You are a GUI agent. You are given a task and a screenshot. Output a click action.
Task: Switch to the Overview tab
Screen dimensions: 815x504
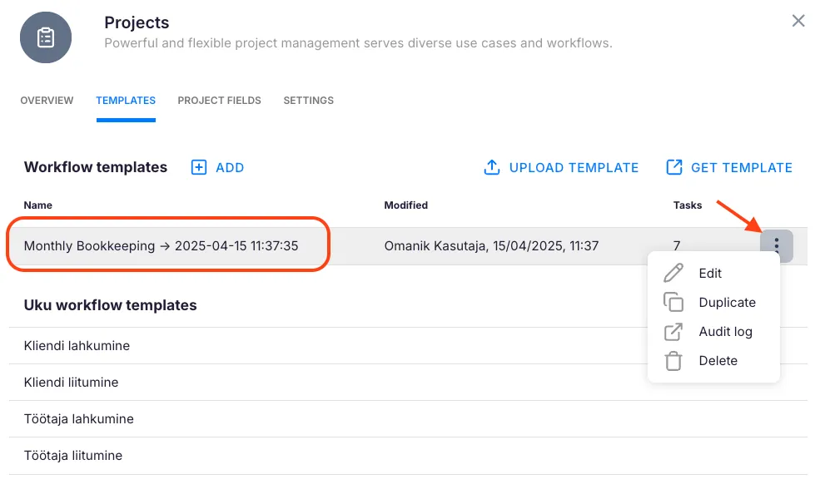[x=47, y=101]
